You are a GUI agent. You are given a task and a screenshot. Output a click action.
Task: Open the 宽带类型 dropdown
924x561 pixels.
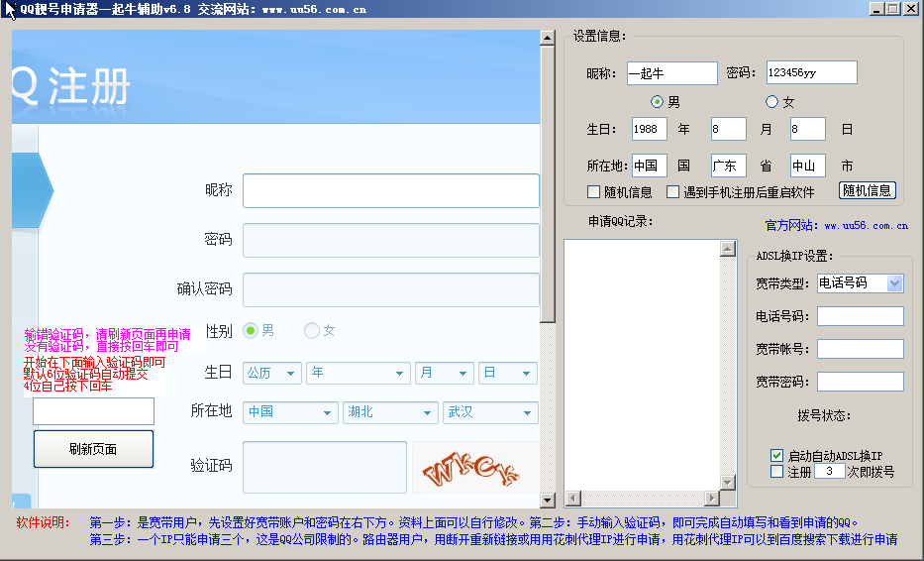[x=894, y=283]
